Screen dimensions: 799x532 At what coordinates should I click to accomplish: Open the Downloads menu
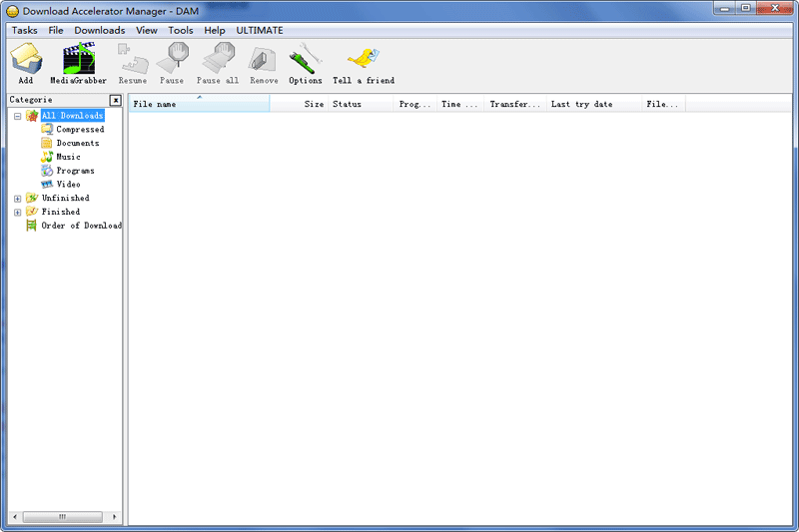click(99, 31)
